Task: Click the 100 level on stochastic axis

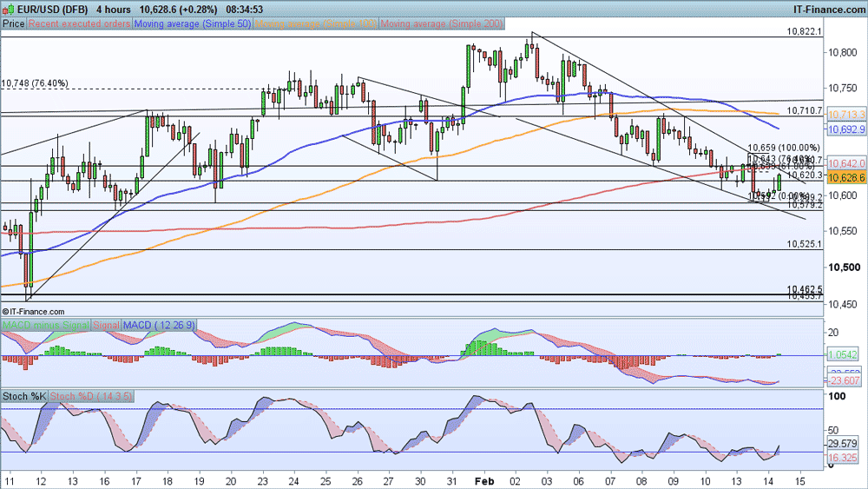Action: [x=837, y=397]
